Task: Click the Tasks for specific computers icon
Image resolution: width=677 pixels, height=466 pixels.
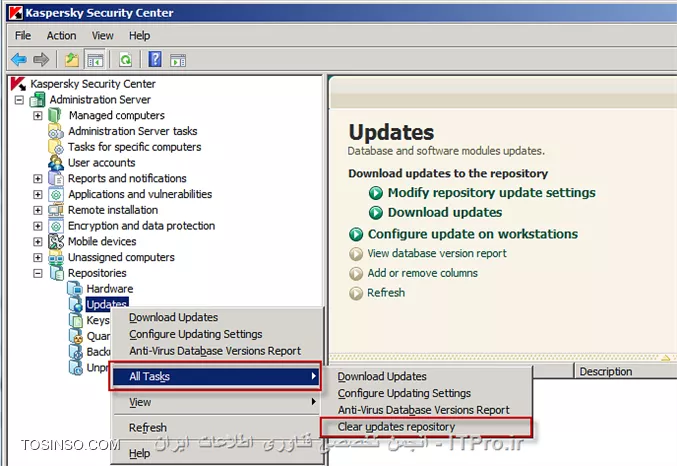Action: (56, 147)
